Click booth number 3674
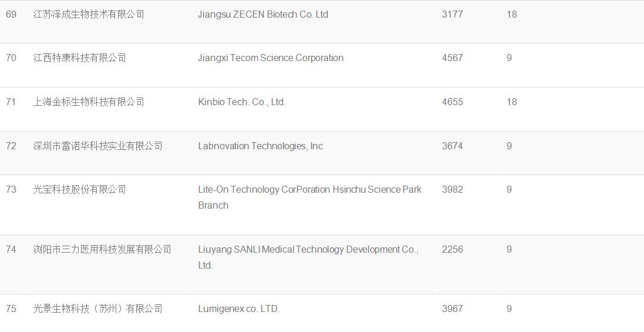The width and height of the screenshot is (644, 332). (452, 146)
